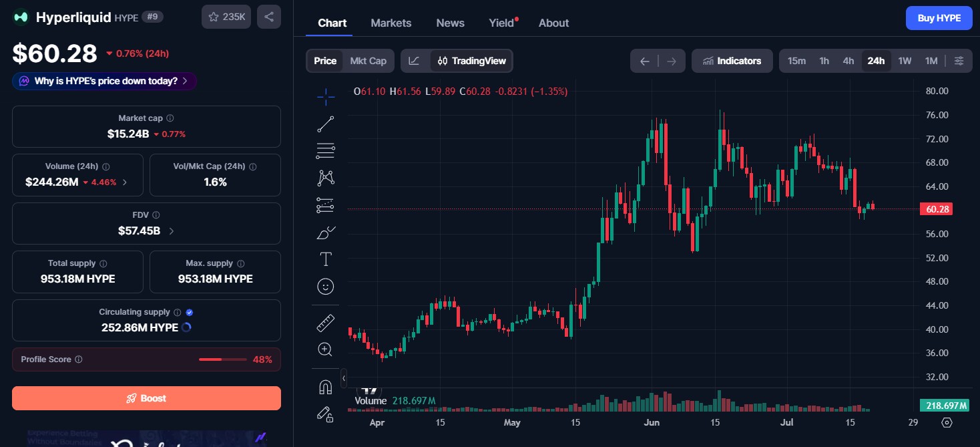Screen dimensions: 980x447
Task: Open the Yield tab
Action: pos(502,23)
